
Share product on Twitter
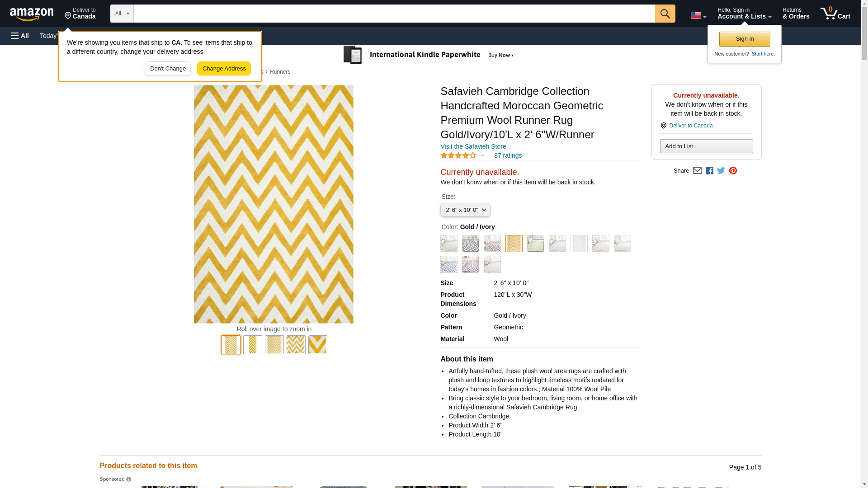click(x=721, y=171)
